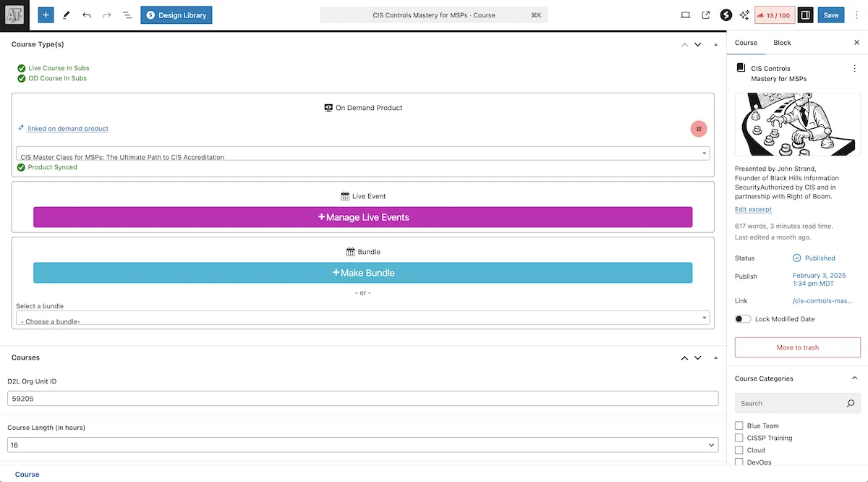Click the pencil Tools icon
868x482 pixels.
point(67,15)
